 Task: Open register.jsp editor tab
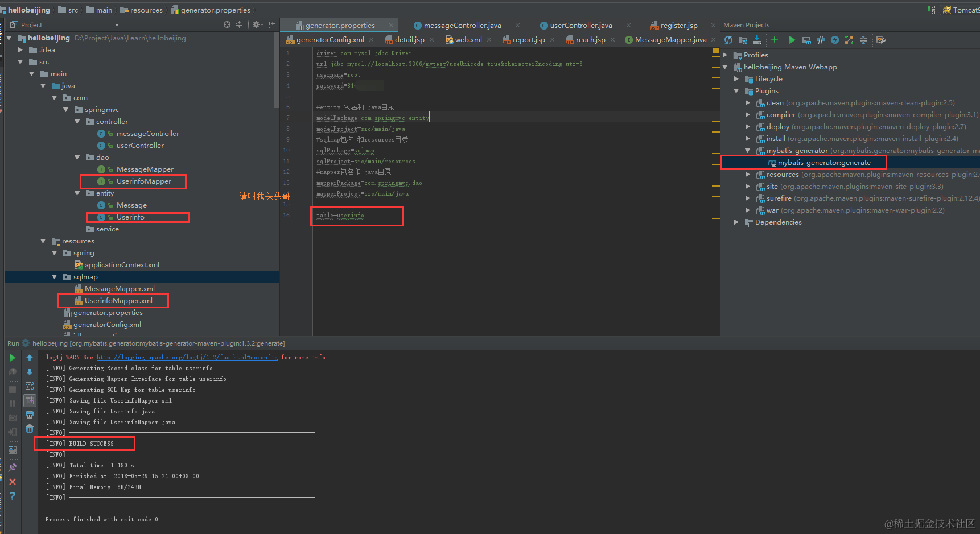coord(679,25)
